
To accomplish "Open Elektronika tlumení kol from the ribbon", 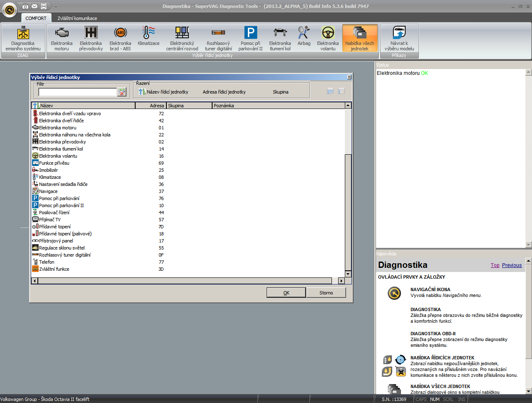I will tap(280, 38).
